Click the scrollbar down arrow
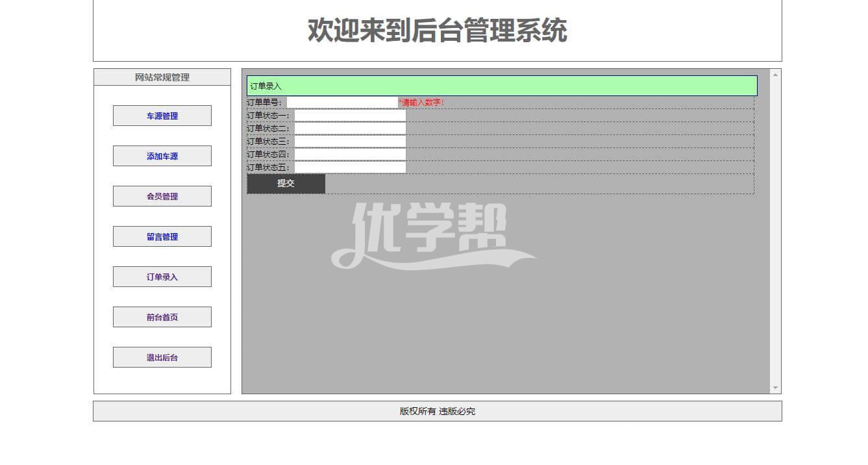Image resolution: width=868 pixels, height=465 pixels. [x=775, y=388]
